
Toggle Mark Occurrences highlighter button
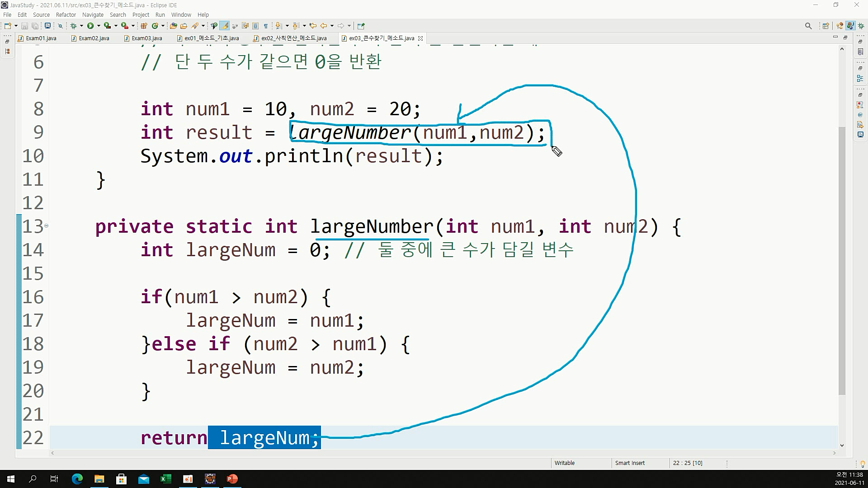click(x=225, y=26)
